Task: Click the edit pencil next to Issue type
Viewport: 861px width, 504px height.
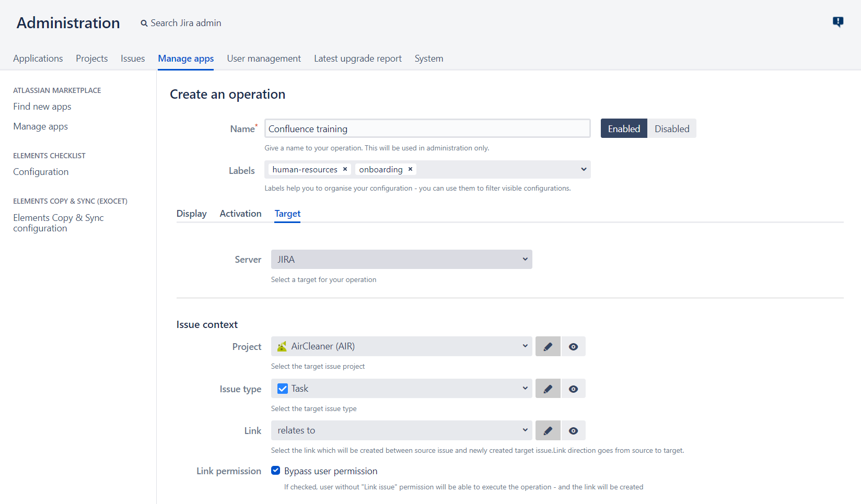Action: pyautogui.click(x=548, y=388)
